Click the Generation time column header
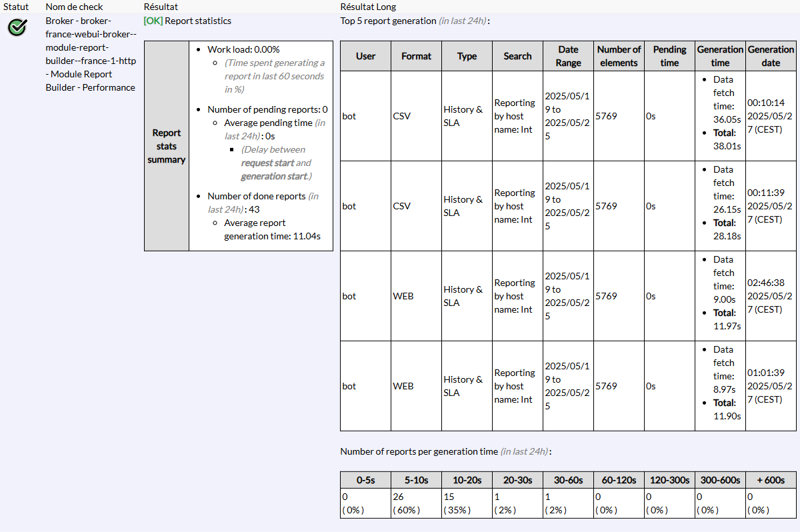 coord(720,56)
